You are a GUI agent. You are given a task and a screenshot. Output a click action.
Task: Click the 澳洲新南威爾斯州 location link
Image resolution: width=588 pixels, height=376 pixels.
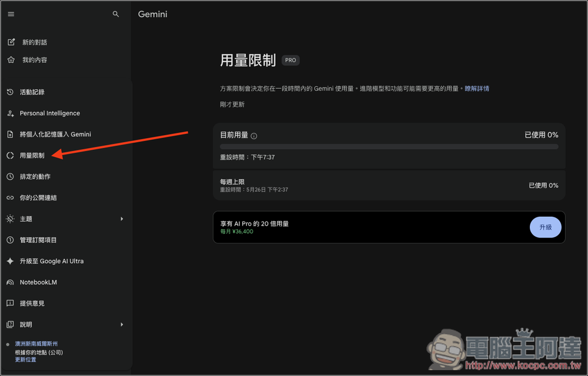[x=36, y=344]
